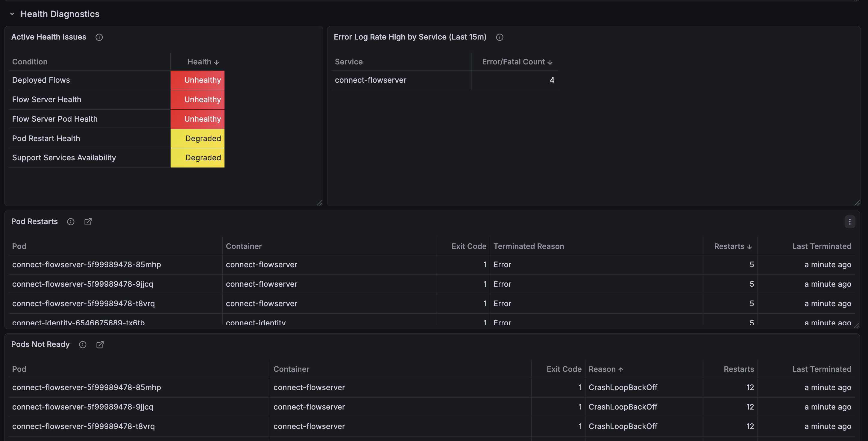
Task: Select the Pod Restart Health condition
Action: pyautogui.click(x=46, y=139)
